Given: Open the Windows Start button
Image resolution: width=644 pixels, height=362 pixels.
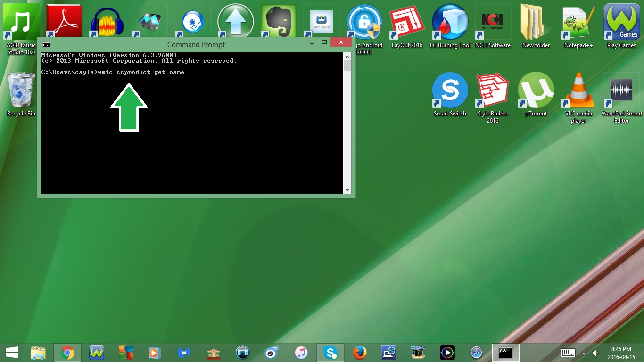Looking at the screenshot, I should tap(12, 352).
